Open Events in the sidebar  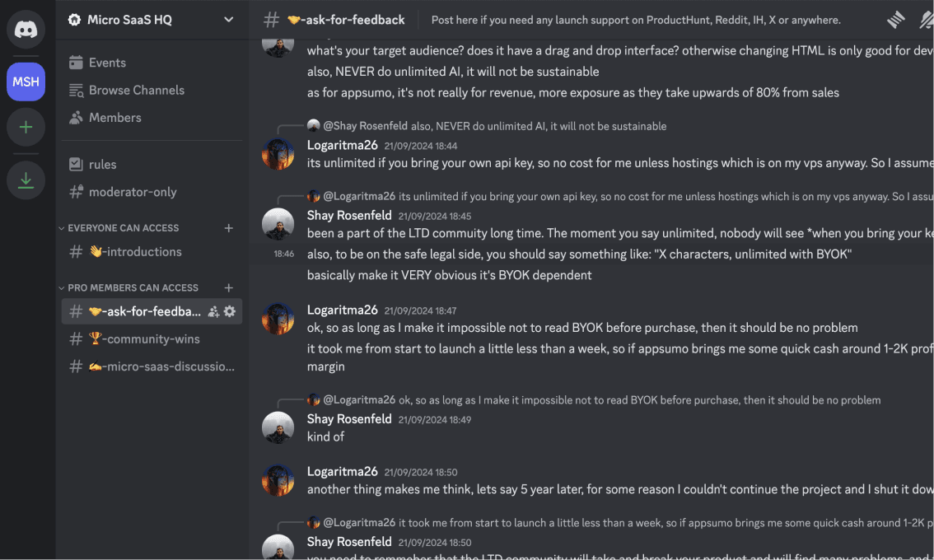(107, 63)
